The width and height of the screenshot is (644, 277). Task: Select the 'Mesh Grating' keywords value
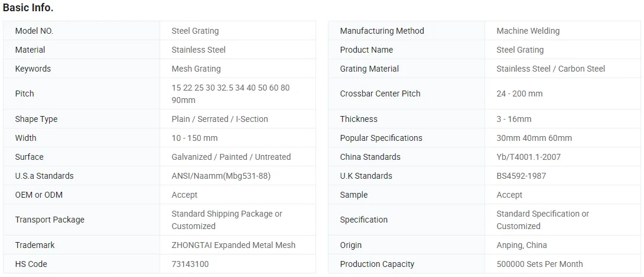[x=196, y=69]
